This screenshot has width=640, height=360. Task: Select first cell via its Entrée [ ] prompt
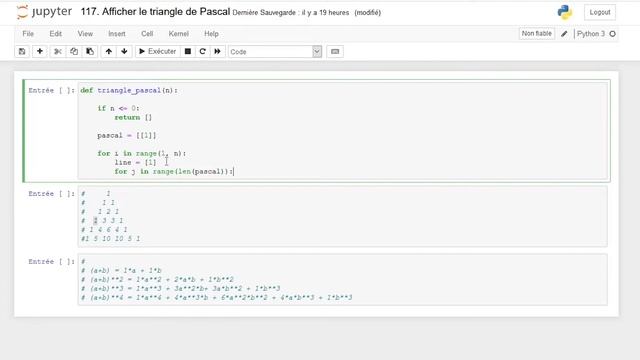tap(51, 91)
